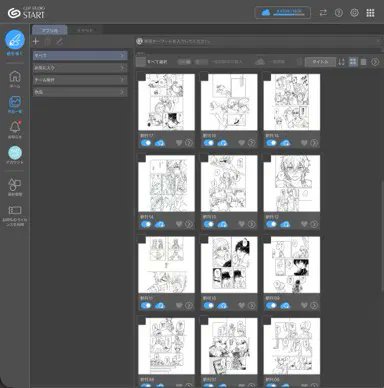Viewport: 384px width, 388px height.
Task: Open the Draw (絵を描く) paint launcher
Action: click(x=15, y=40)
